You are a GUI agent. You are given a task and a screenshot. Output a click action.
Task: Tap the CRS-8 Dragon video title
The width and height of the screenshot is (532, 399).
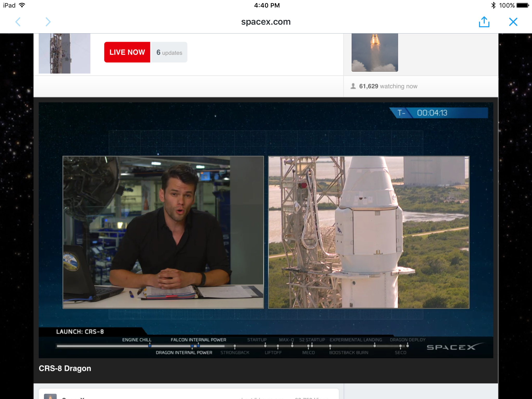(65, 368)
